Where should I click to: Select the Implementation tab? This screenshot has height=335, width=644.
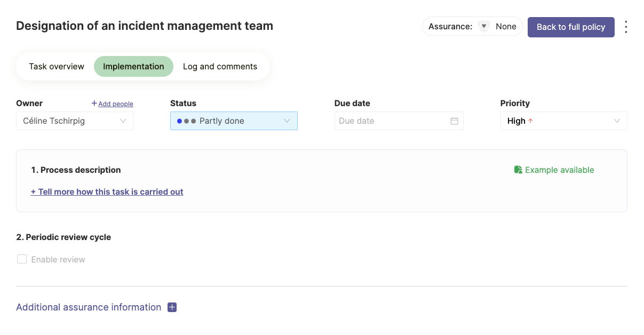[133, 67]
